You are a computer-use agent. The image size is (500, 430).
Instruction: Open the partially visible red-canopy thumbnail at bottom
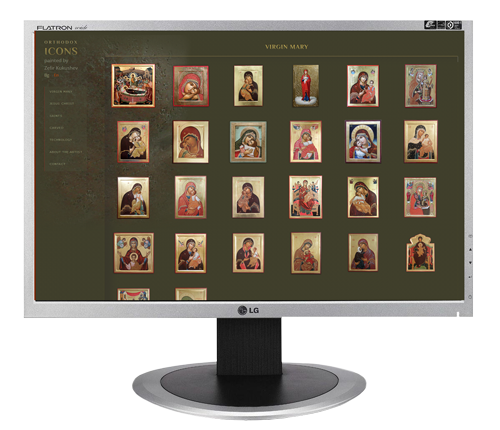tap(133, 294)
